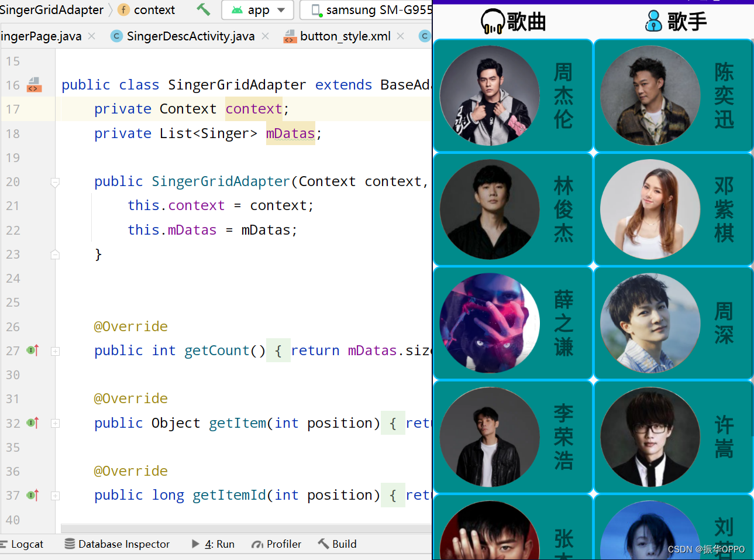The image size is (754, 560).
Task: Click the 陈奕迅 name label
Action: pos(724,96)
